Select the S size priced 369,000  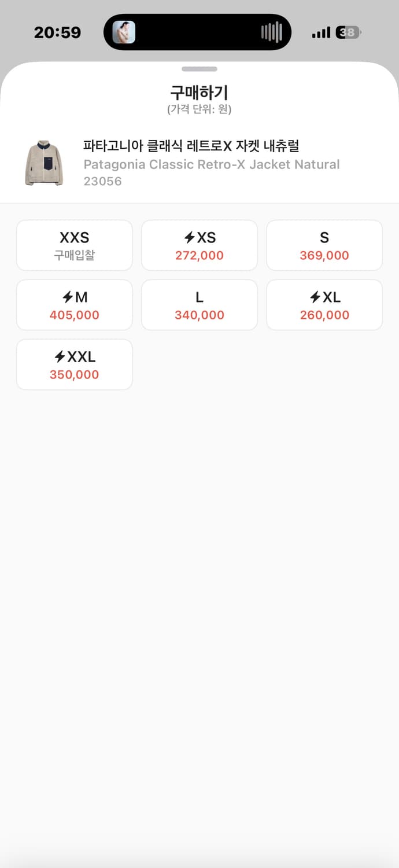tap(324, 245)
